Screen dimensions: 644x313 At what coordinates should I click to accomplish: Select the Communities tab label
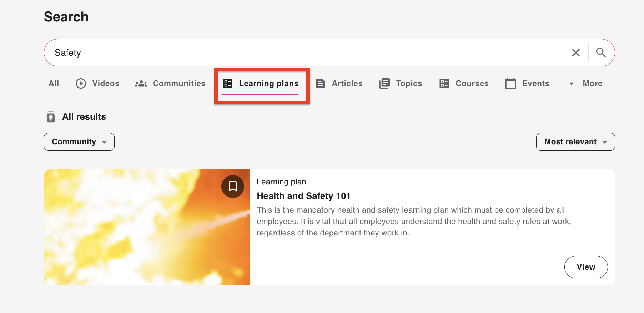[179, 84]
